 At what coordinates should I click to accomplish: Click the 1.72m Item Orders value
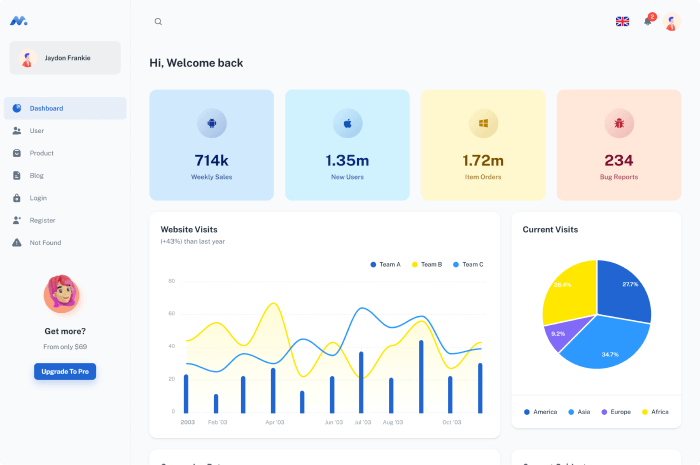(483, 160)
